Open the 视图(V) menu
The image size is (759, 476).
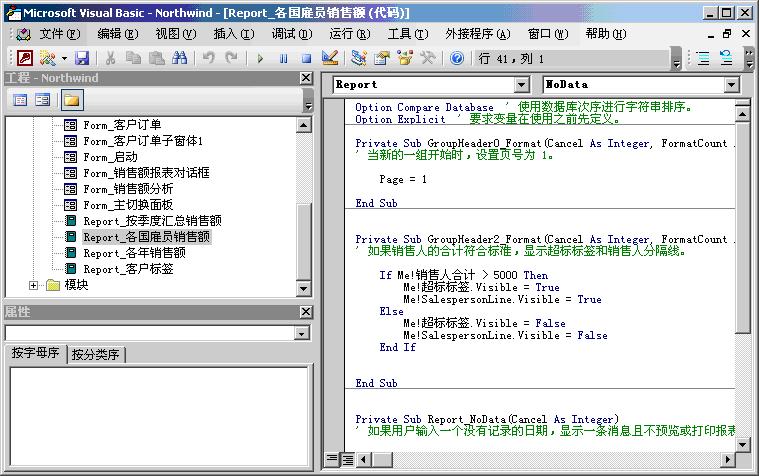click(x=176, y=34)
